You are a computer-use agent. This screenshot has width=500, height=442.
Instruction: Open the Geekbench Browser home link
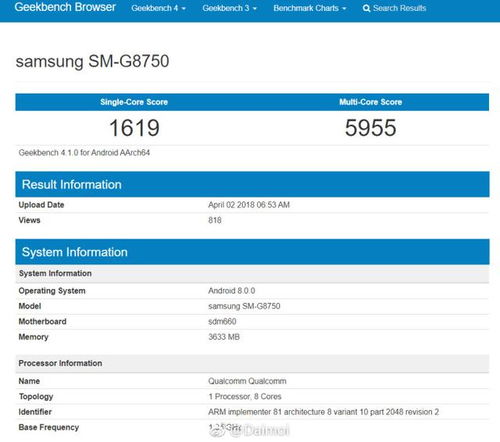pos(65,7)
